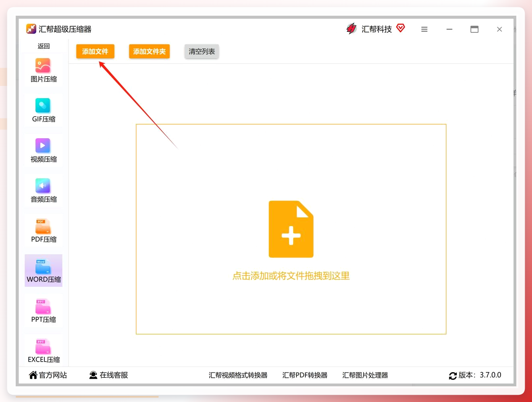
Task: Open the 图片压缩 image compression tool
Action: [44, 71]
